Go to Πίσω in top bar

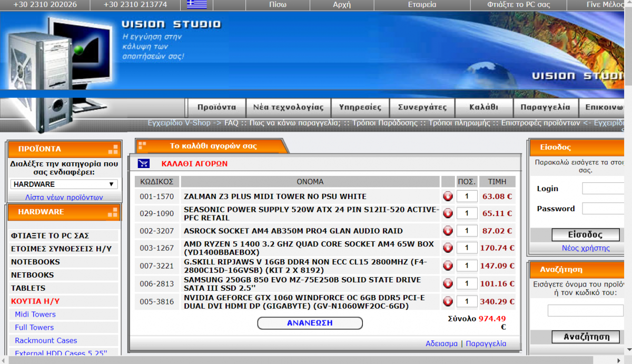(x=278, y=5)
